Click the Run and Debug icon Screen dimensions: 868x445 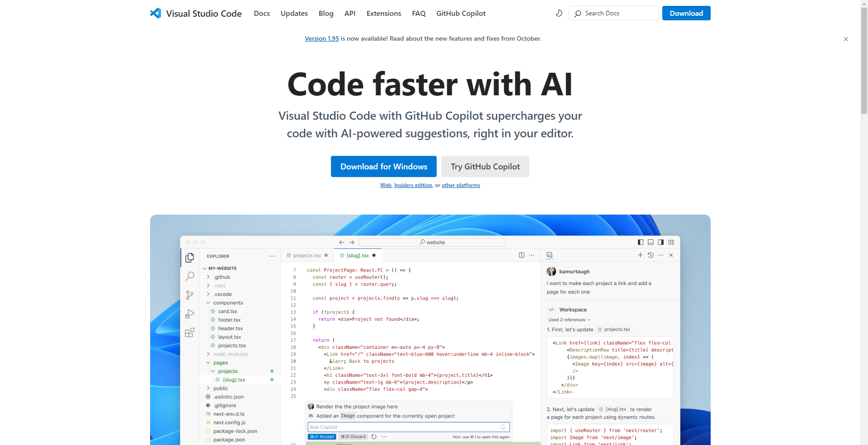click(x=190, y=314)
